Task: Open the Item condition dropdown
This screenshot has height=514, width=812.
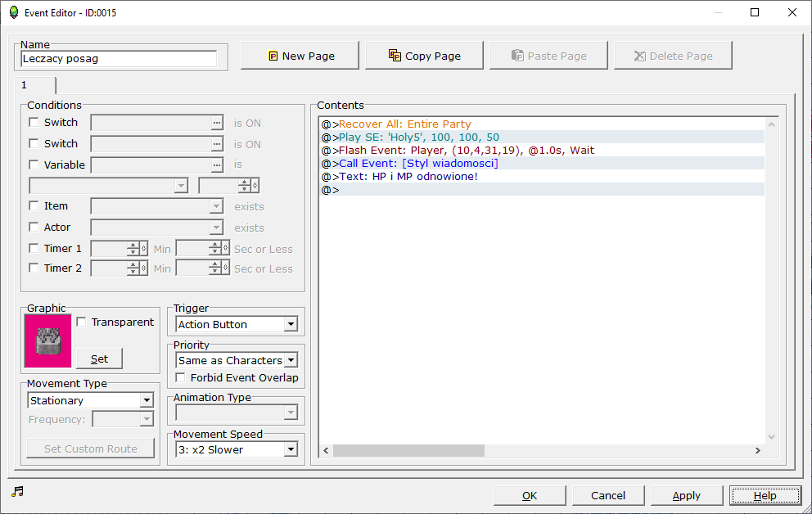Action: (x=157, y=206)
